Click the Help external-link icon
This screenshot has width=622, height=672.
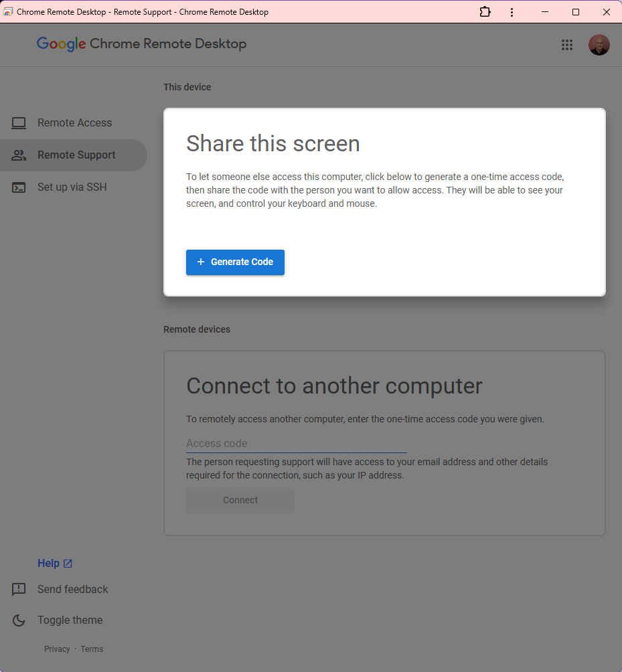pyautogui.click(x=68, y=564)
